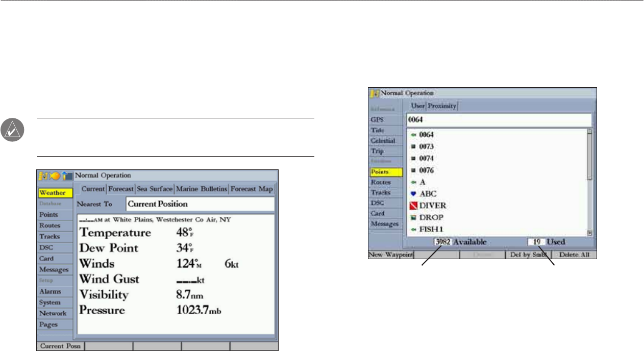Screen dimensions: 644x351
Task: Select the 3982 Available count box
Action: pyautogui.click(x=443, y=242)
